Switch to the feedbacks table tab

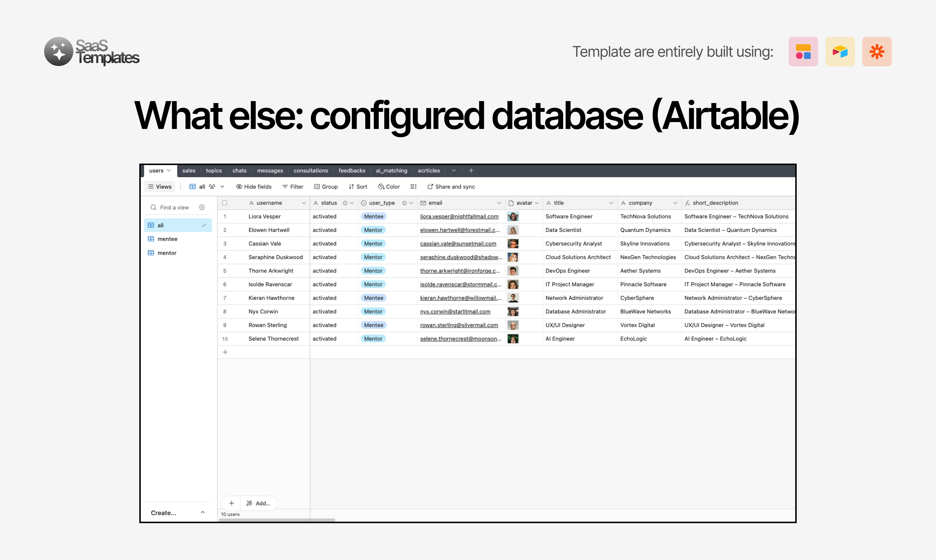point(352,171)
